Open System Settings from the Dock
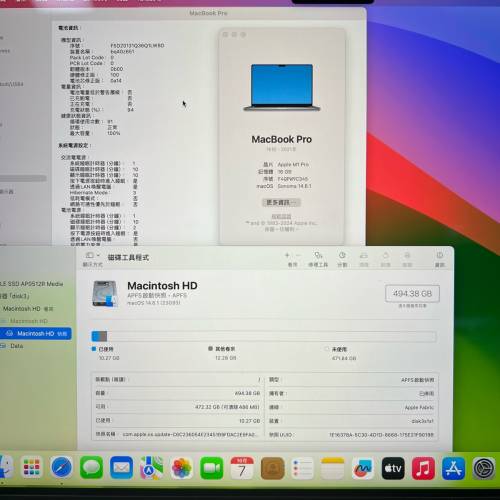 click(x=484, y=468)
